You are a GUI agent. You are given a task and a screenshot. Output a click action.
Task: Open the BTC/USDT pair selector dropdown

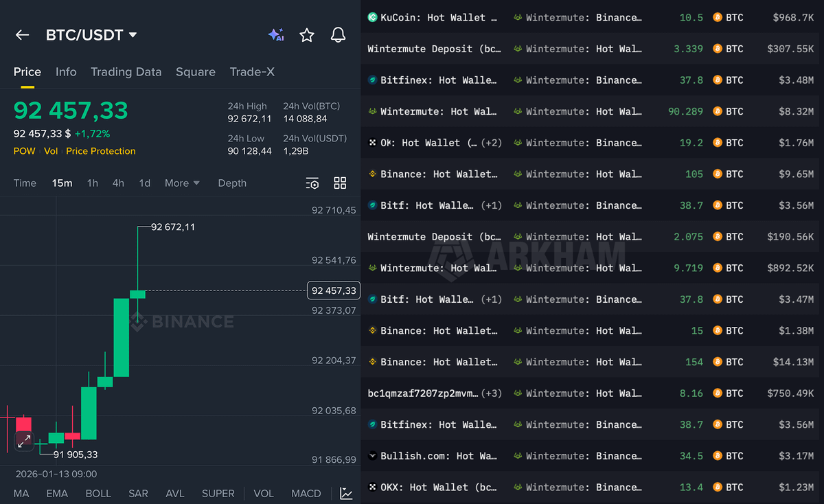tap(91, 35)
